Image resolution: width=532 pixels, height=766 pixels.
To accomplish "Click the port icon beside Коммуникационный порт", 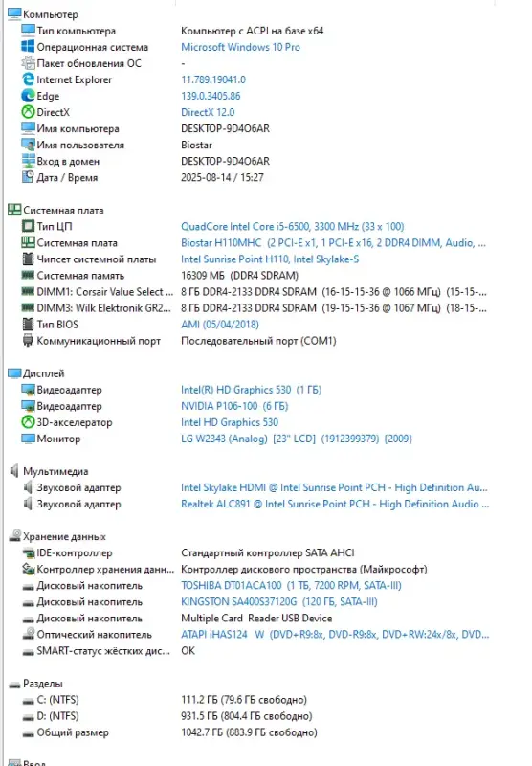I will pos(28,341).
